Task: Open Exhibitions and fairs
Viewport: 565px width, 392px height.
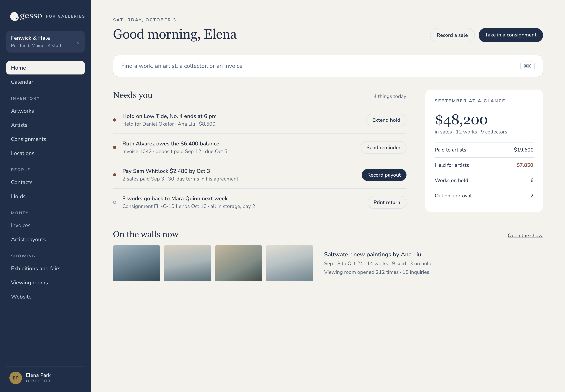Action: (x=46, y=269)
